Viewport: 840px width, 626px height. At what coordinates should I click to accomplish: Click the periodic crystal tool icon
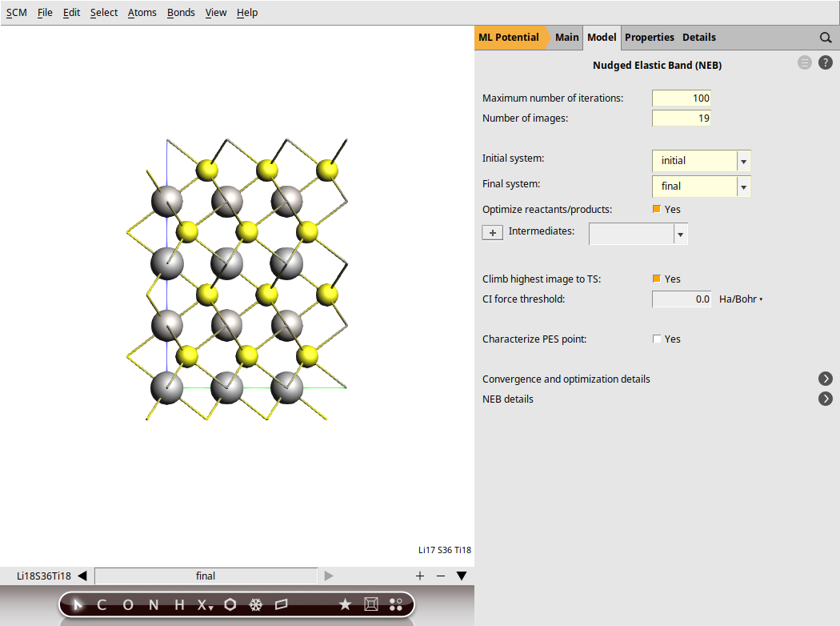click(x=370, y=604)
